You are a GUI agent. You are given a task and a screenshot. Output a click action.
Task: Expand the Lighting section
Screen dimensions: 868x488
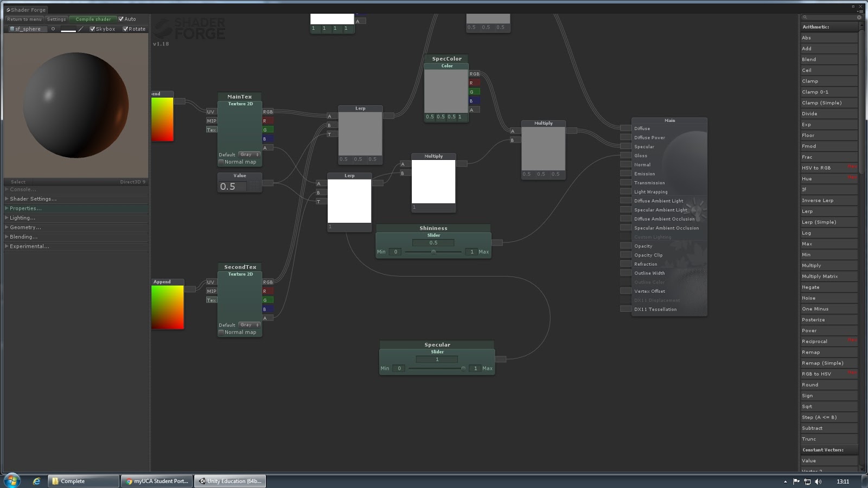coord(22,217)
